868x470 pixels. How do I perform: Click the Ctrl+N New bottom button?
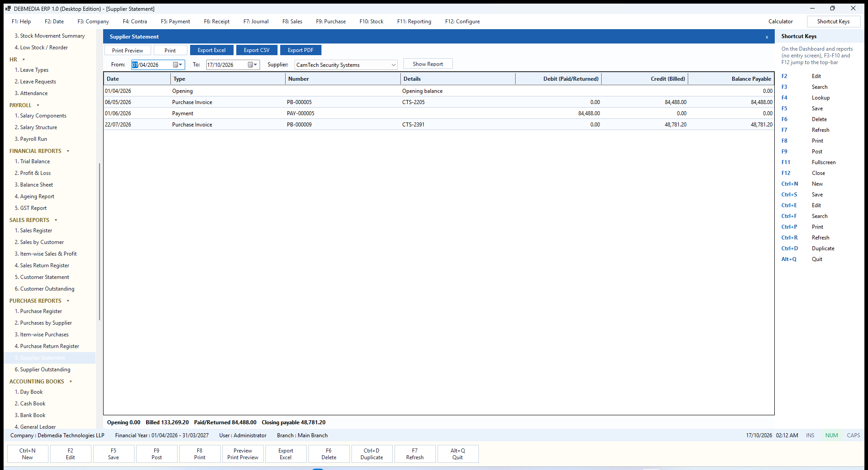[x=27, y=454]
